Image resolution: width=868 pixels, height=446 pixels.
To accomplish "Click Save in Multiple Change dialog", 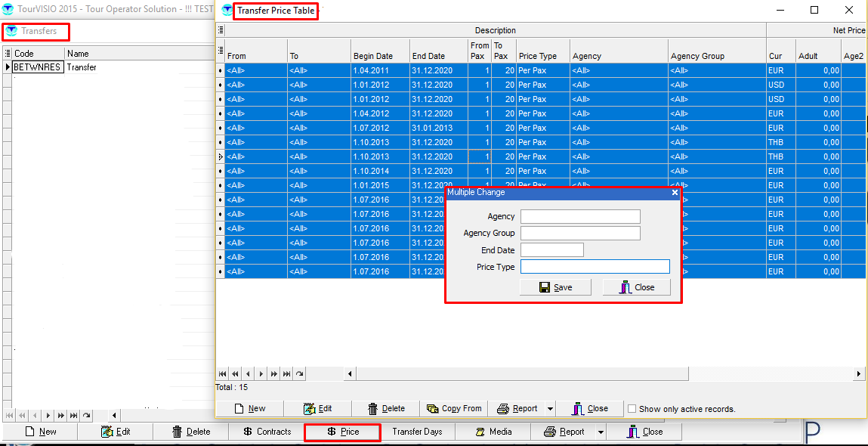I will pos(555,287).
